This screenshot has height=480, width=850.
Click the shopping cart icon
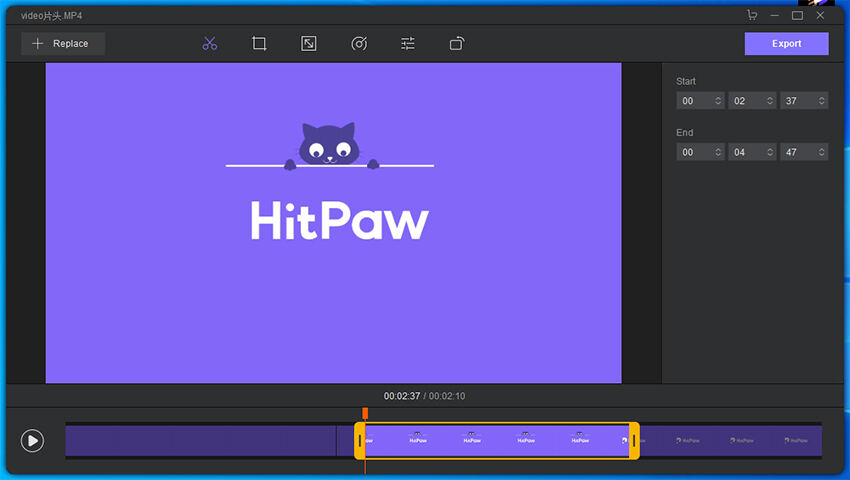(x=752, y=15)
